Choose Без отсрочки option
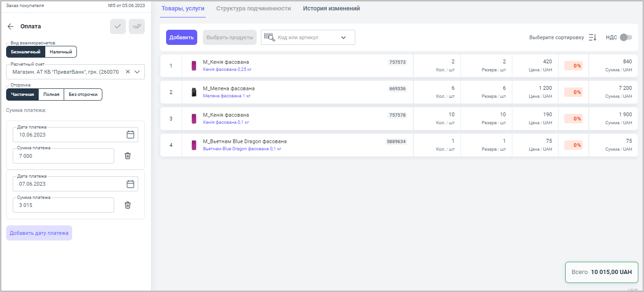This screenshot has width=644, height=292. tap(83, 94)
